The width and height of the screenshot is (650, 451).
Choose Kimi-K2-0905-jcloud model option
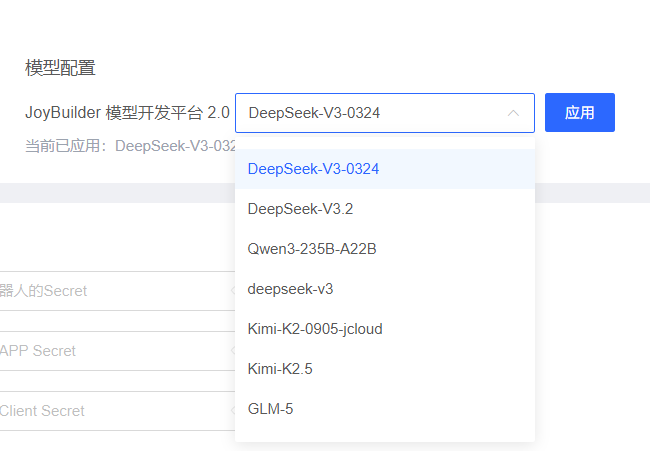coord(385,329)
